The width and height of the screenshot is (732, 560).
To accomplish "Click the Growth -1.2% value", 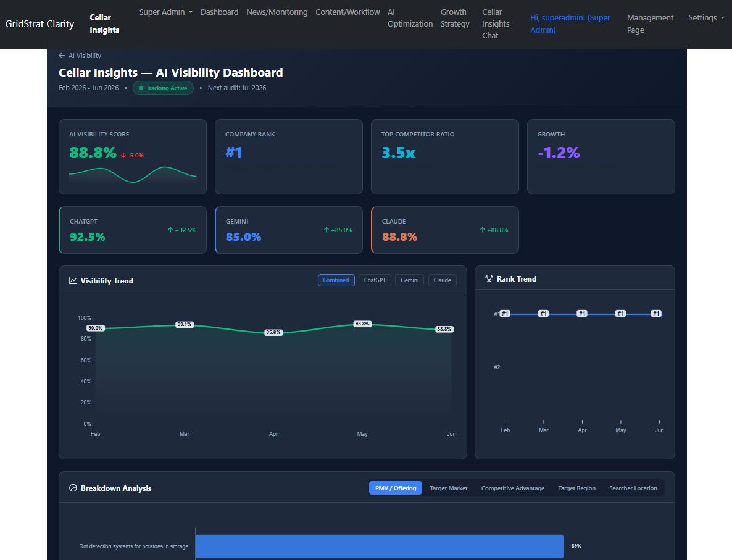I will (559, 153).
